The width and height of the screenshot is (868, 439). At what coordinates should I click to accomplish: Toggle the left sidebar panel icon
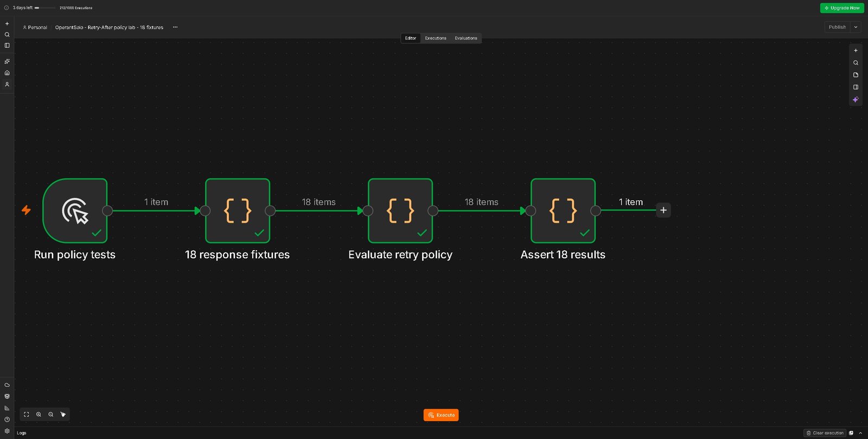tap(7, 46)
